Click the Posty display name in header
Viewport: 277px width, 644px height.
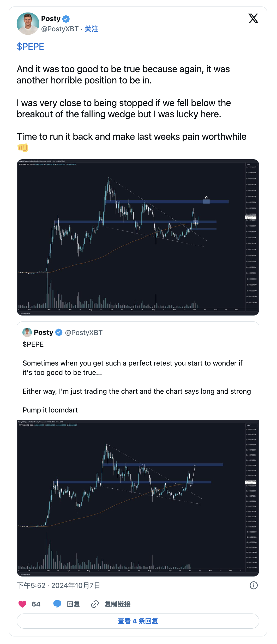(x=51, y=19)
